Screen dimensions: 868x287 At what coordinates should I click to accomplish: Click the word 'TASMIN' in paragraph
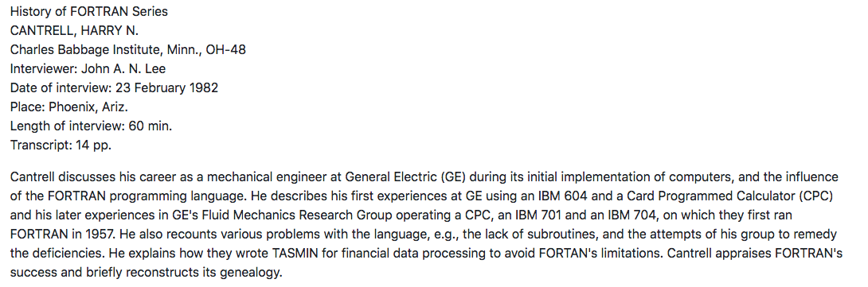[295, 254]
